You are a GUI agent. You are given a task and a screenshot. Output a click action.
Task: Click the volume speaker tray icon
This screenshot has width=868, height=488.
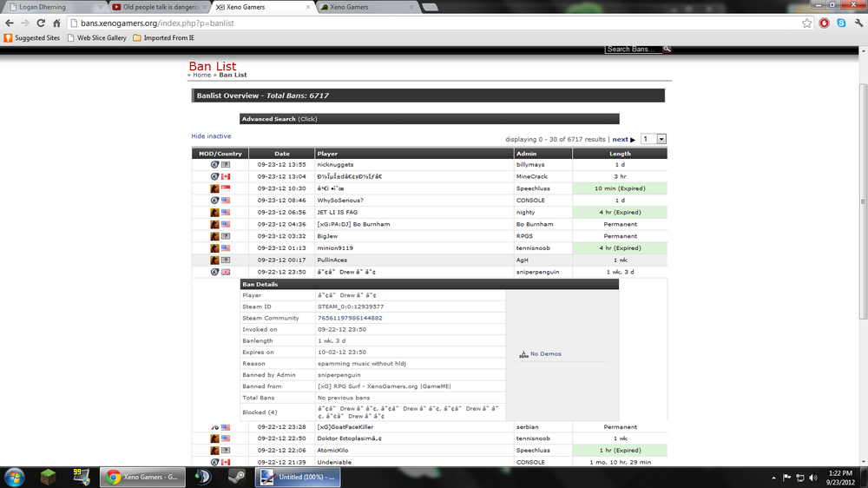click(813, 478)
